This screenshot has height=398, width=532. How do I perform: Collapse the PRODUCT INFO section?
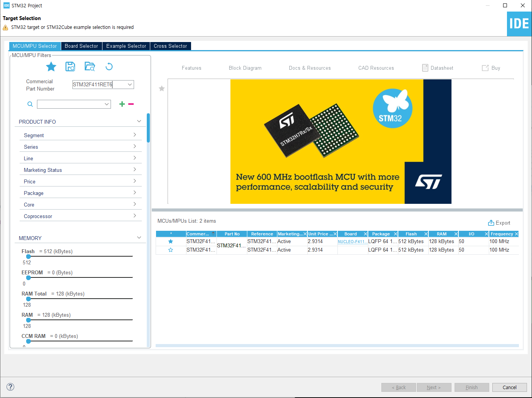point(139,121)
